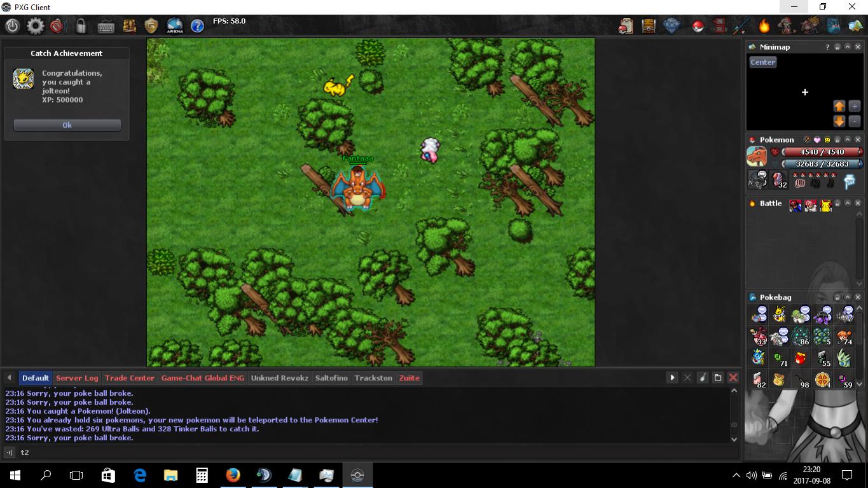The height and width of the screenshot is (488, 868).
Task: Click the blue diamond icon
Action: coord(672,26)
